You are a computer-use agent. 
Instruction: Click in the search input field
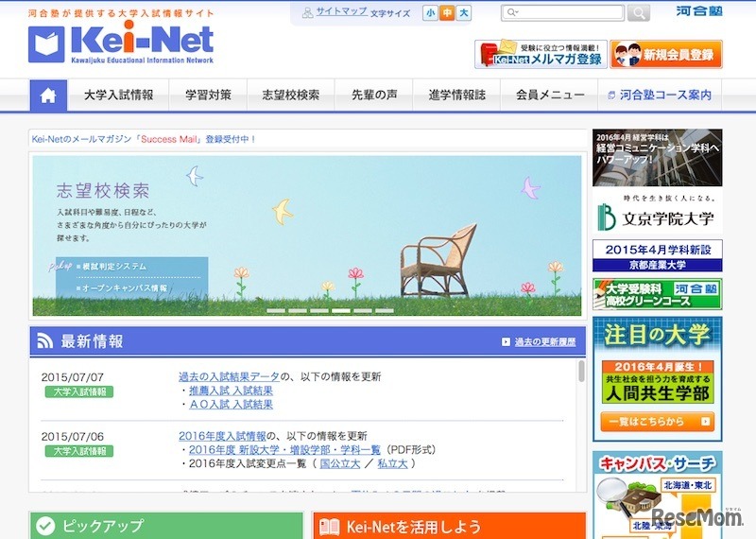pyautogui.click(x=562, y=12)
